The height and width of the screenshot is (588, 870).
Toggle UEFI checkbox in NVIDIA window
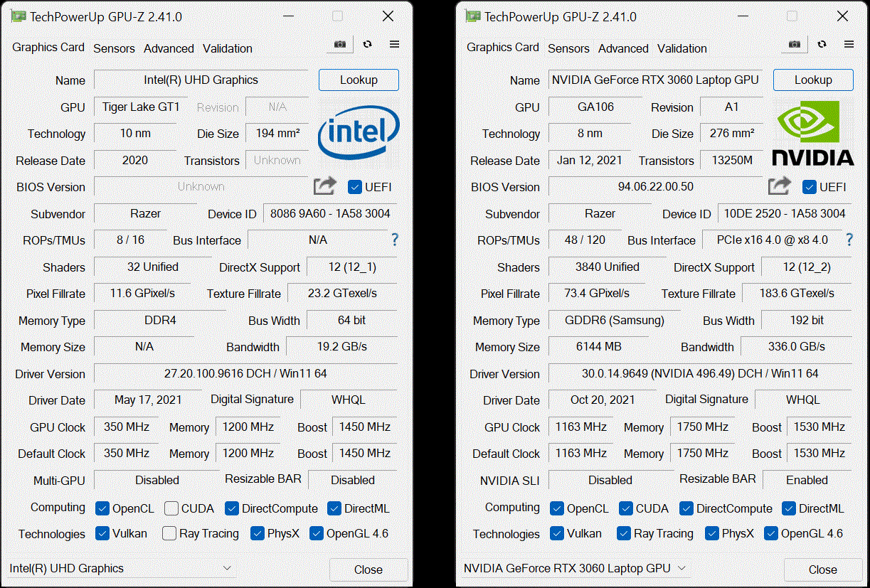[810, 187]
